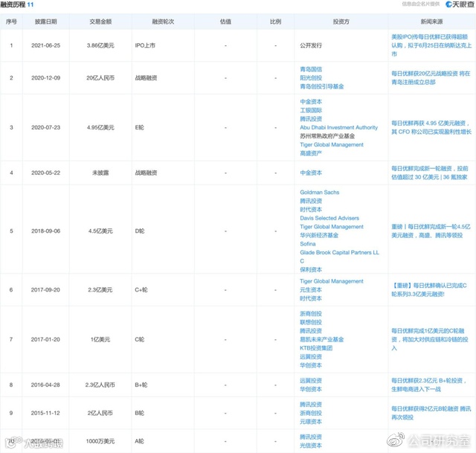
Task: Open news link about 4.95 亿美元融资
Action: pos(431,127)
